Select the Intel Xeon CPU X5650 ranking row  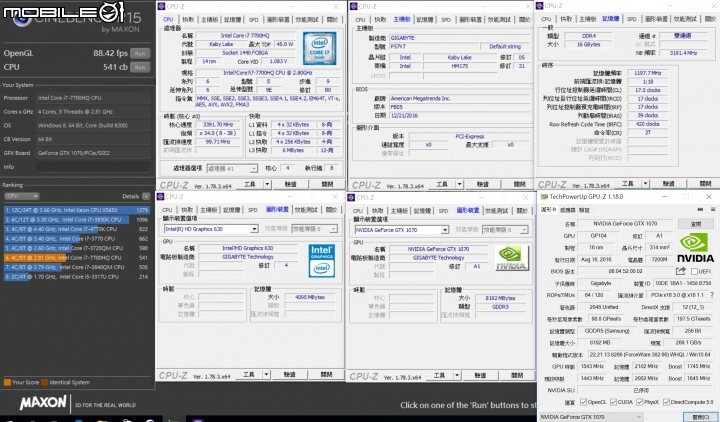pos(77,210)
